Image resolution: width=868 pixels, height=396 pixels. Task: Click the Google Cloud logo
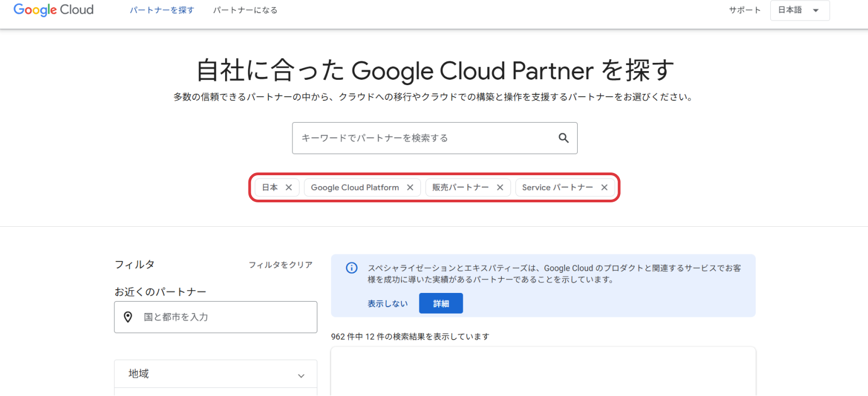click(53, 10)
